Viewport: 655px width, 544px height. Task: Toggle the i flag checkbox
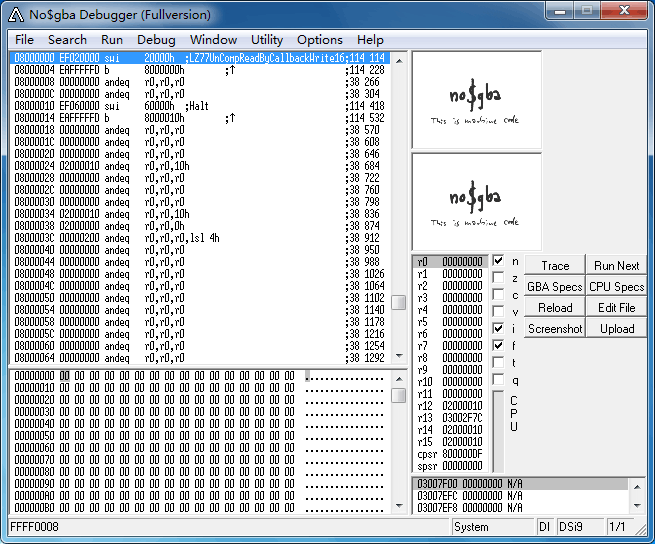(498, 328)
